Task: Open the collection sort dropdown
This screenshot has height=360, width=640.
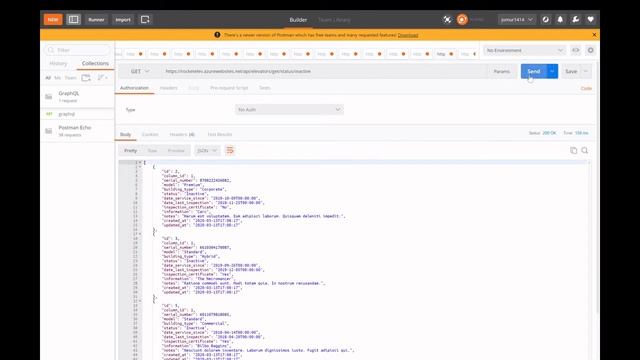Action: tap(102, 78)
